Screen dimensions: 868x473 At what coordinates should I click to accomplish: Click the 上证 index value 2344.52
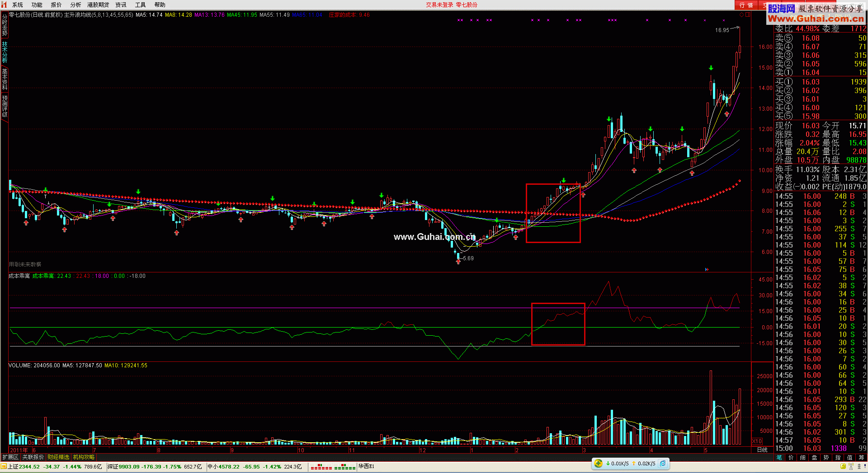(29, 467)
